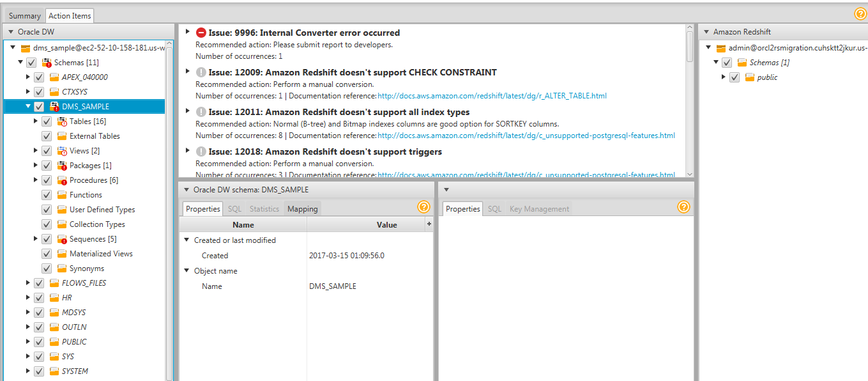Screen dimensions: 868x381
Task: Toggle the Tables [16] checkbox
Action: 47,121
